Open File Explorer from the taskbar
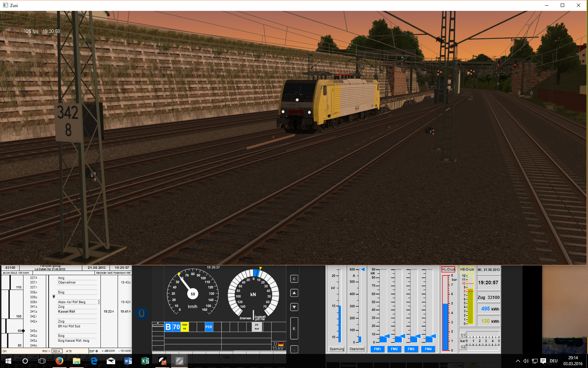Screen dimensions: 588x368 76,361
